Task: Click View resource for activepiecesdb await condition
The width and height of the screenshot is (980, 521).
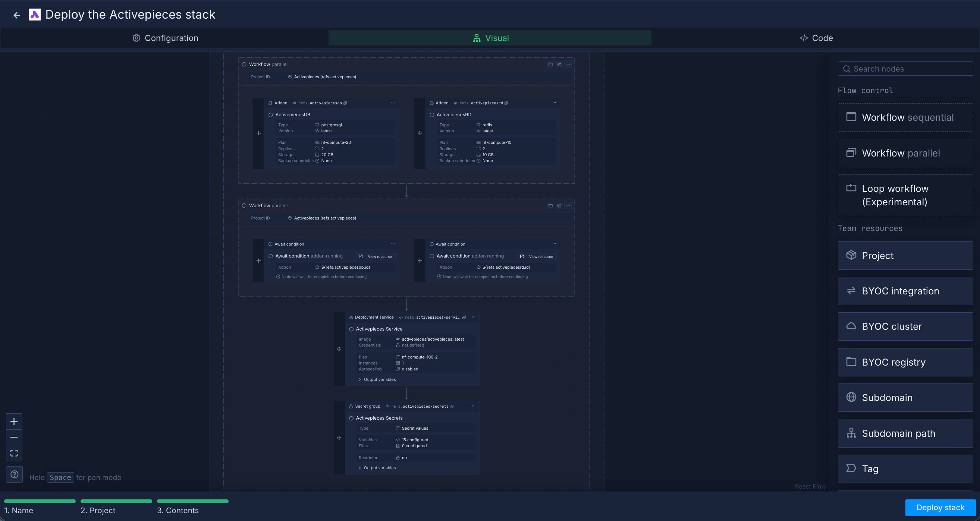Action: point(376,257)
